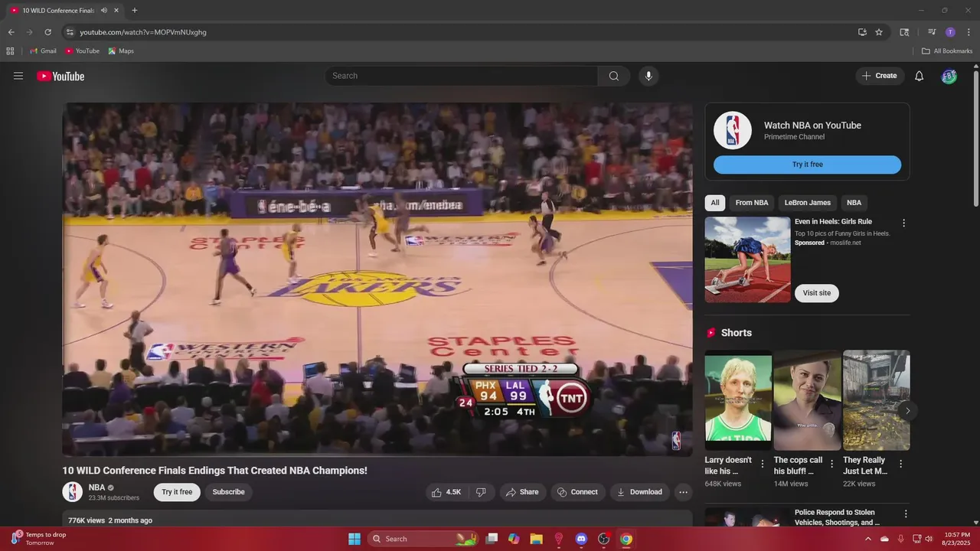Viewport: 980px width, 551px height.
Task: Select the 'LeBron James' filter chip
Action: [808, 203]
